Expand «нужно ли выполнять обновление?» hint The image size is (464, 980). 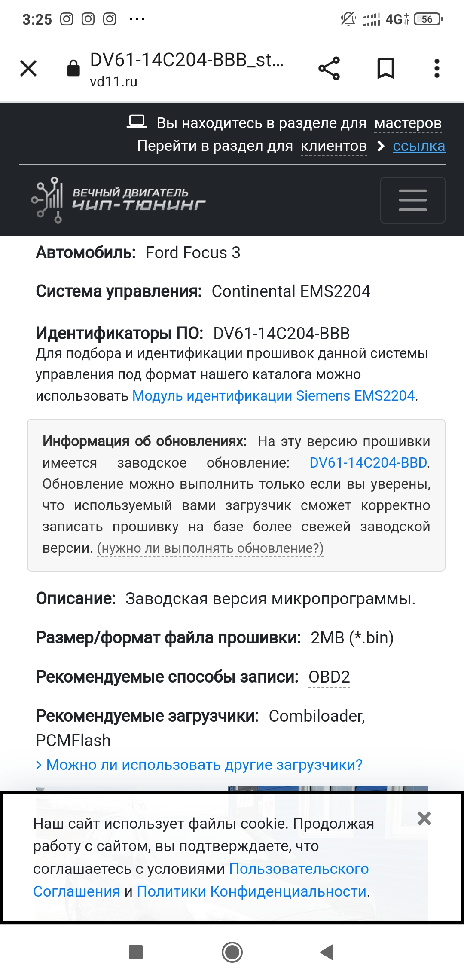pyautogui.click(x=211, y=548)
